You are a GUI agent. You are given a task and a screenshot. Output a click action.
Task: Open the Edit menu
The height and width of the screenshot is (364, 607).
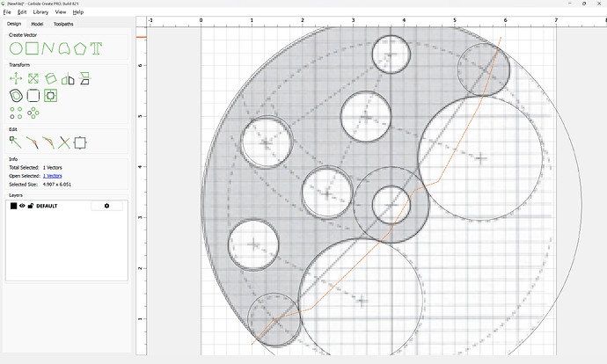22,12
